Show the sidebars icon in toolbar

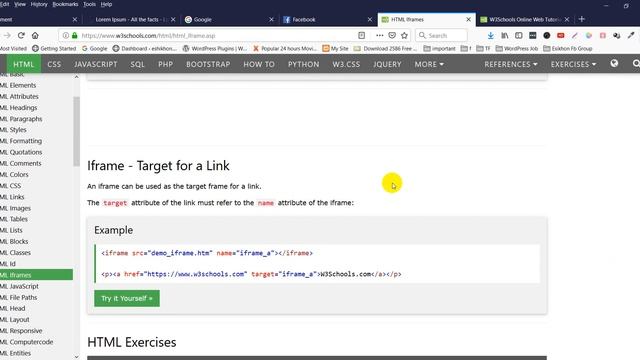point(518,36)
